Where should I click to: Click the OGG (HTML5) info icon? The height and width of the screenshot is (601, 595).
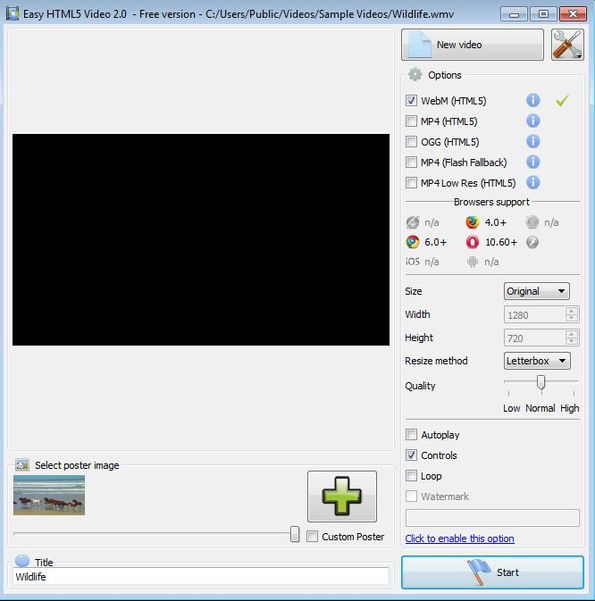(533, 141)
